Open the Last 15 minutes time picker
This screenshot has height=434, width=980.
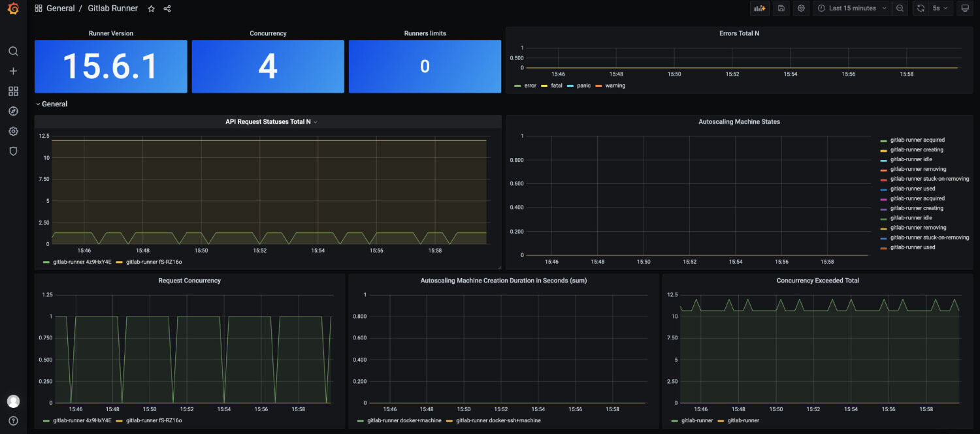pos(852,8)
